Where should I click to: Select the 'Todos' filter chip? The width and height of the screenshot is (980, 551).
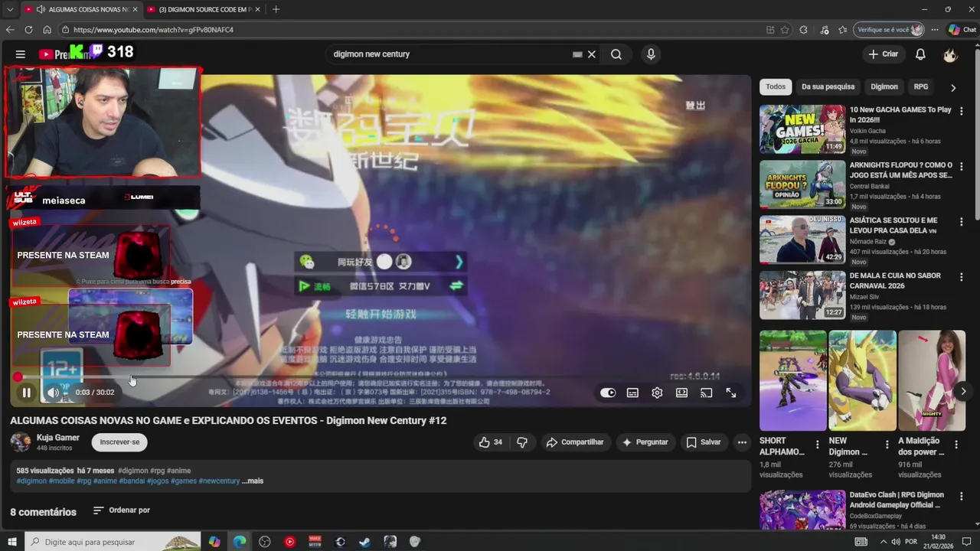776,86
